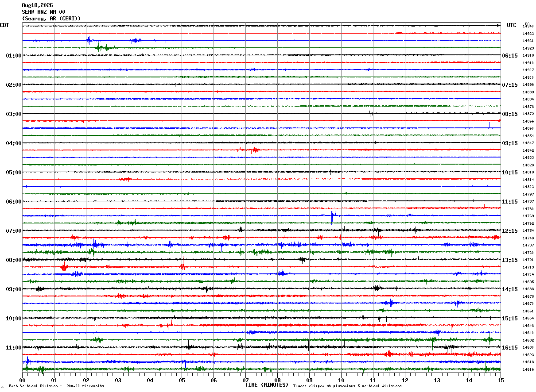Viewport: 536px width, 392px height.
Task: Click the Traces clipped footer note
Action: (347, 386)
